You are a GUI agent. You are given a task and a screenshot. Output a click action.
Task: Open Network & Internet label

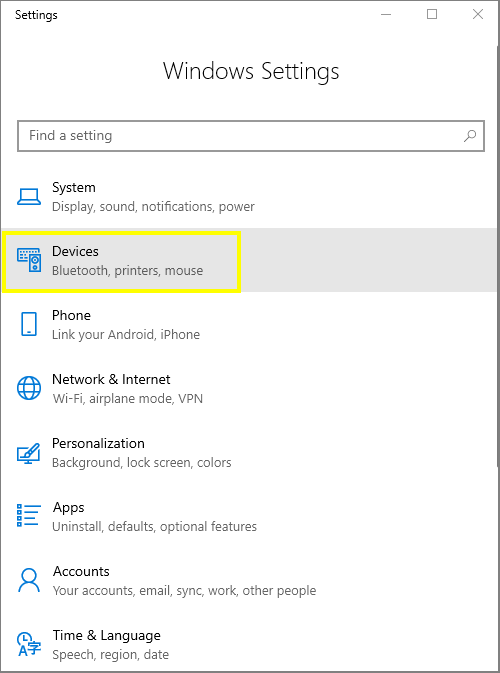111,379
